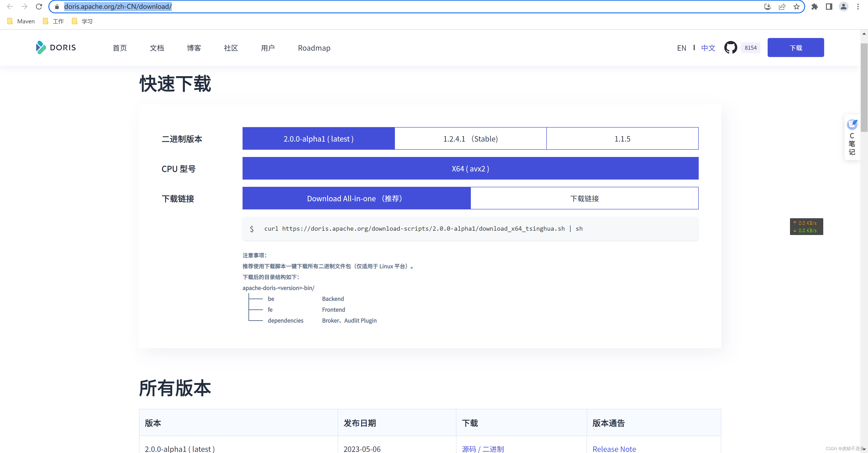The image size is (868, 453).
Task: Open the extensions puzzle icon
Action: click(814, 6)
